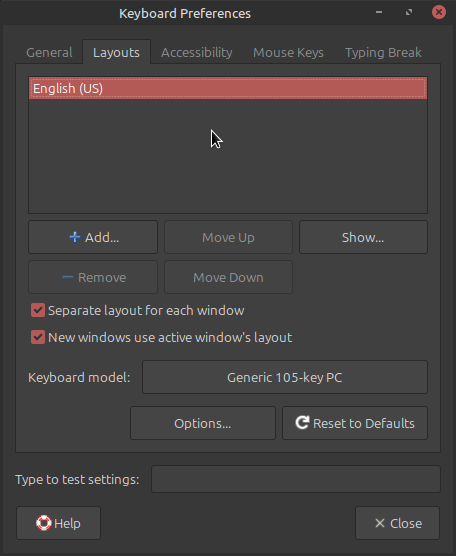Maximize the Keyboard Preferences window
The image size is (456, 556).
(409, 12)
